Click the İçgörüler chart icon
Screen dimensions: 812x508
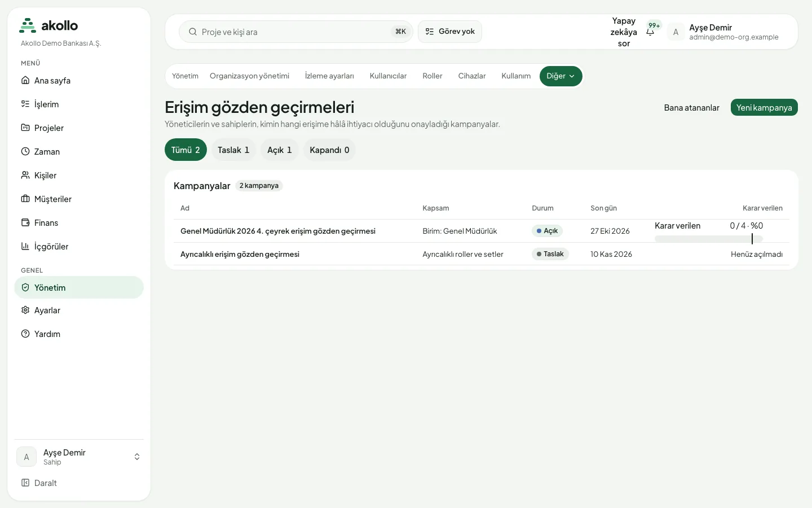pos(25,246)
